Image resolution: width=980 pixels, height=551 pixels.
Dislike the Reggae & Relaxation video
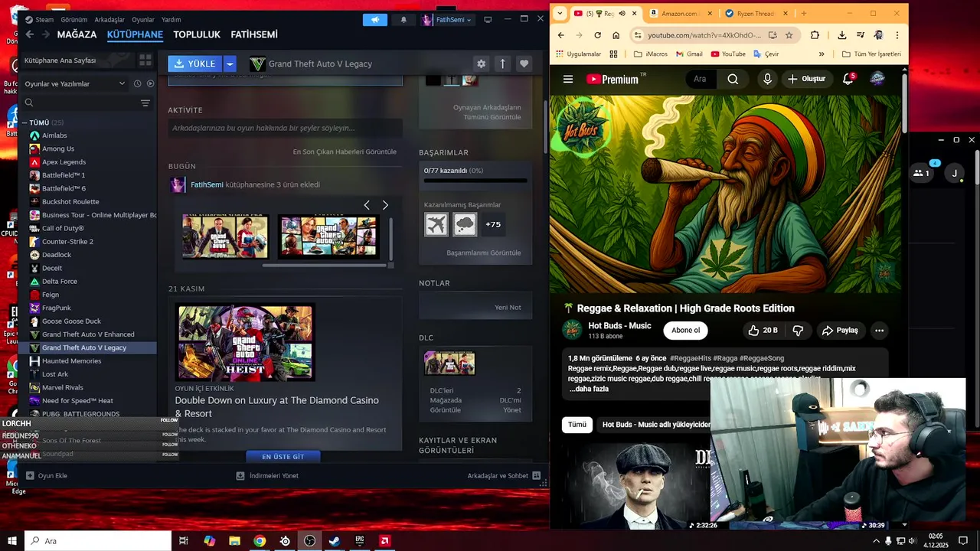click(x=798, y=331)
